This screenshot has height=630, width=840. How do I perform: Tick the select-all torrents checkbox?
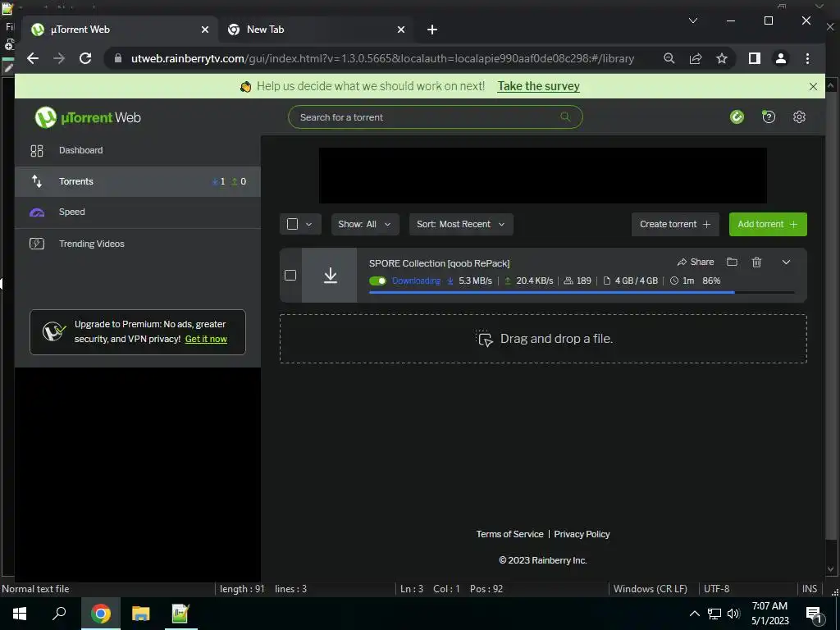pos(292,224)
